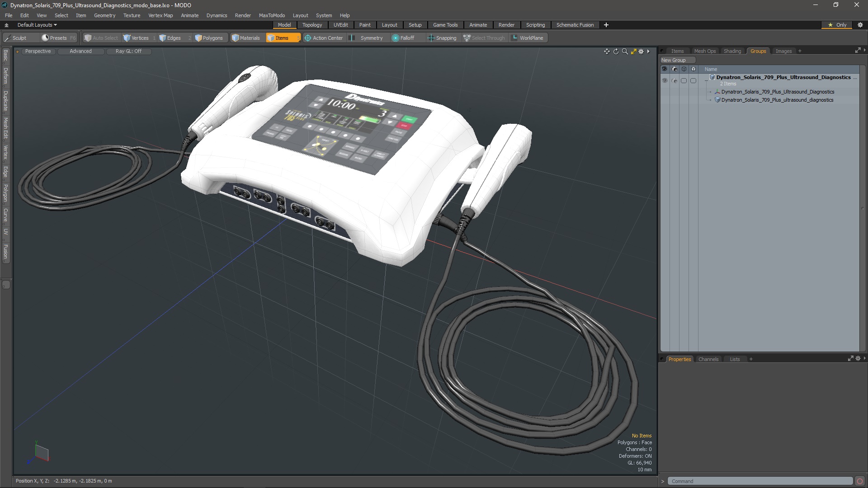Toggle render camera icon of Dynatron group
The height and width of the screenshot is (488, 868).
674,80
